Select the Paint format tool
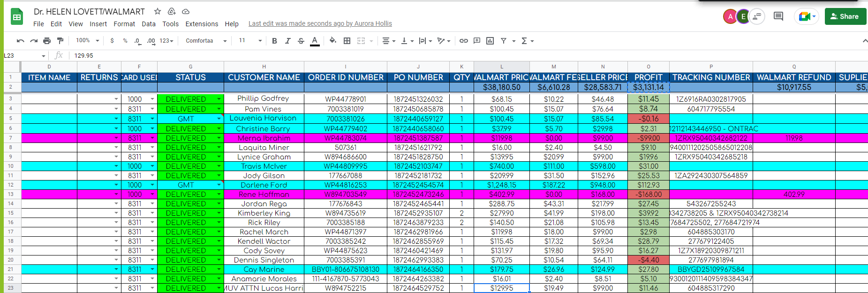 (x=60, y=41)
